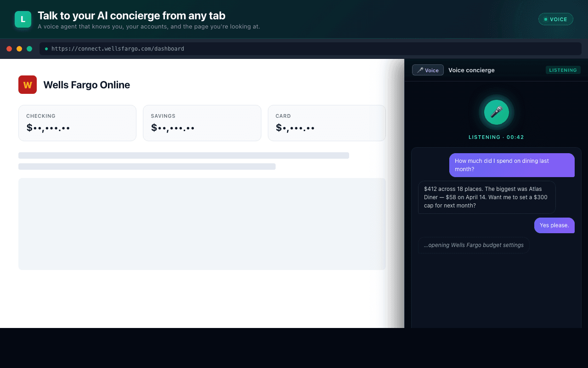This screenshot has width=588, height=368.
Task: Click the large gray placeholder content block
Action: (x=202, y=224)
